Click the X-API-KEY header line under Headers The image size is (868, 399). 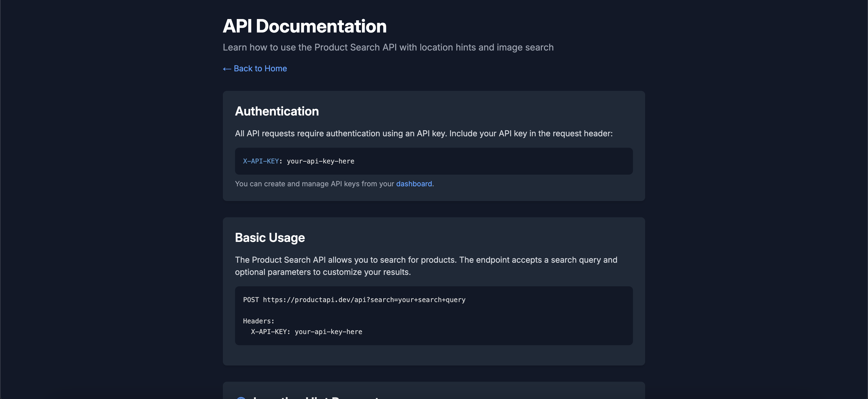(x=306, y=331)
